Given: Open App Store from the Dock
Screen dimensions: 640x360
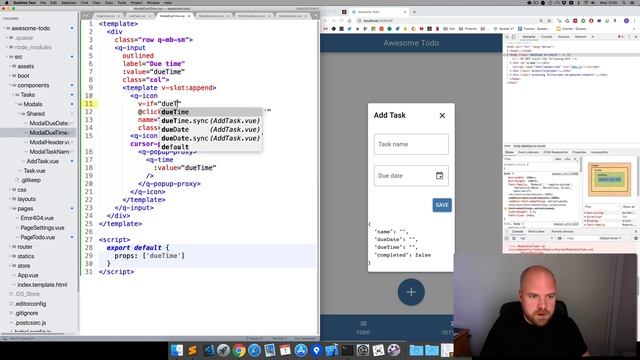Looking at the screenshot, I should pos(301,350).
